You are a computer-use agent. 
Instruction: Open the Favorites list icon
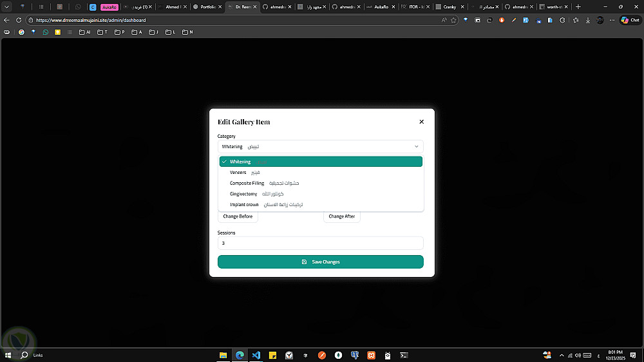tap(576, 20)
